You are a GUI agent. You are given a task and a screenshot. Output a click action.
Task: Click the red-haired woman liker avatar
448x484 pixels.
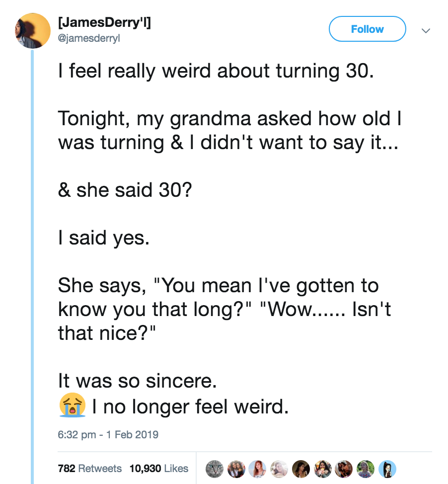point(257,468)
